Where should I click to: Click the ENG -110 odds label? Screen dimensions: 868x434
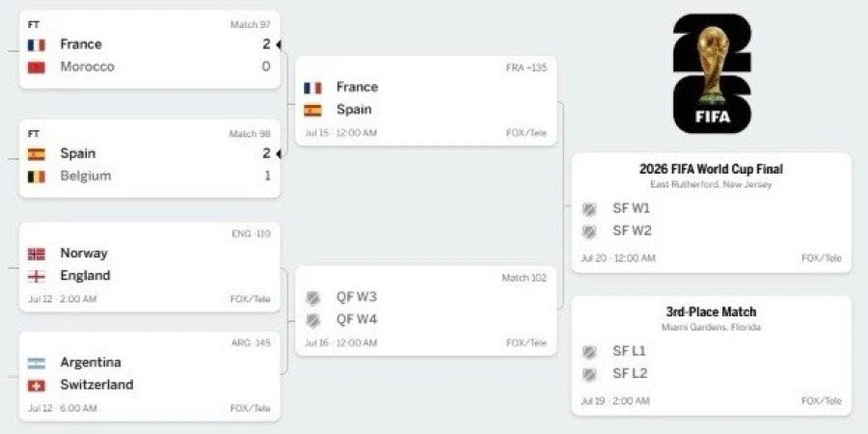pos(252,233)
